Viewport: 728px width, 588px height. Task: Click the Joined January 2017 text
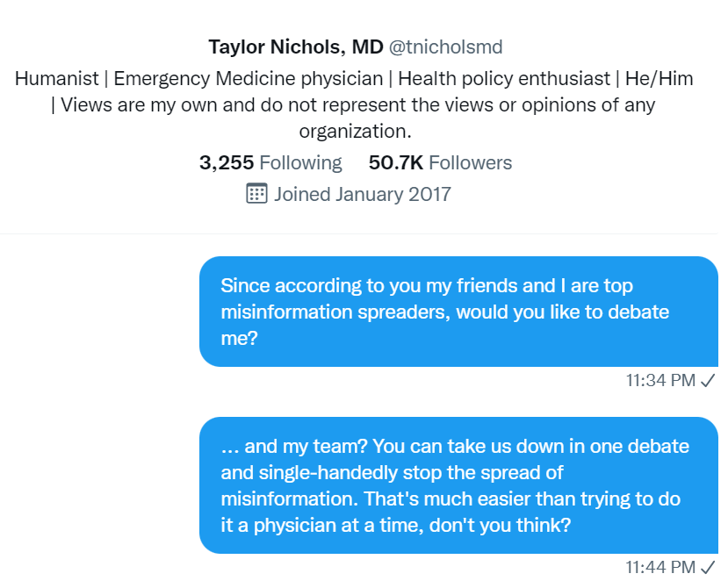(x=362, y=194)
